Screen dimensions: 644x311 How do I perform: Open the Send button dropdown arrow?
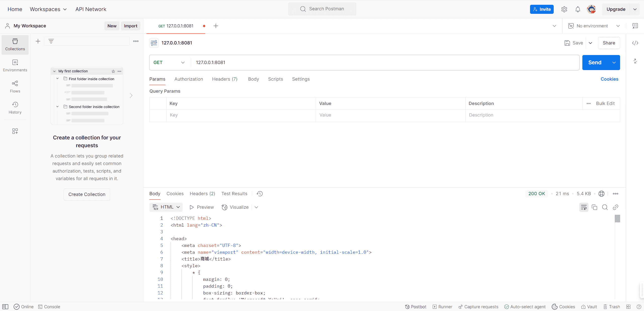614,63
